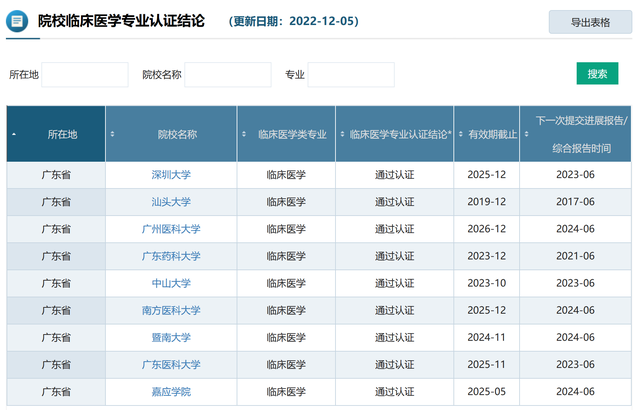
Task: Click the 有效期截止 header text
Action: pyautogui.click(x=493, y=135)
